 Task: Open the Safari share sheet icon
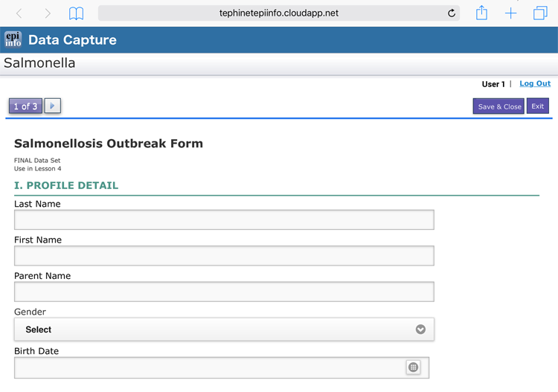point(481,13)
